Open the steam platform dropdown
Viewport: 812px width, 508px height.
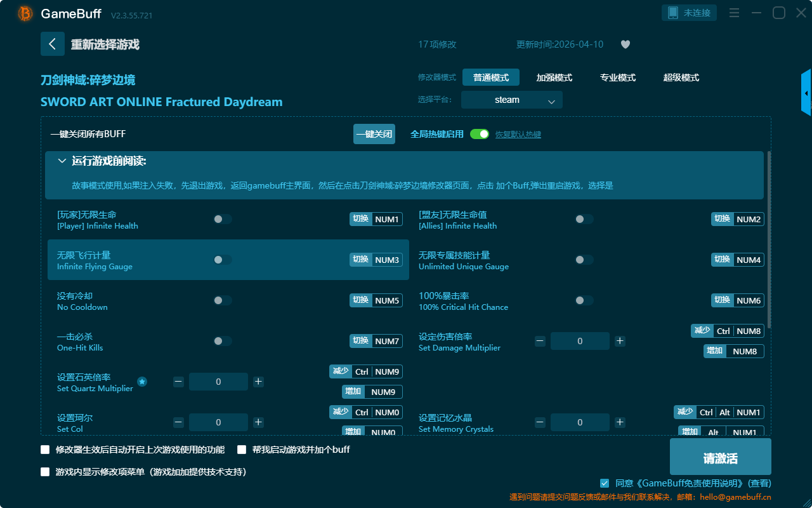click(512, 100)
